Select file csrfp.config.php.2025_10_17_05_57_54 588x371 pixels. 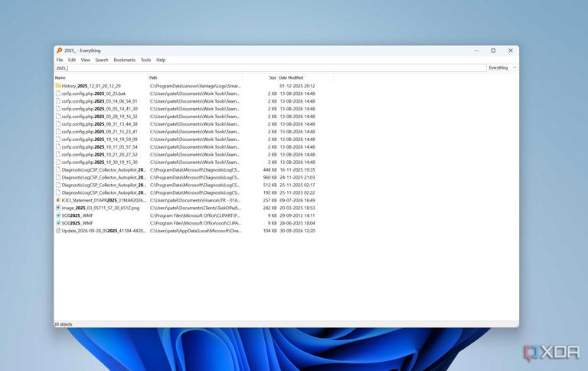100,147
